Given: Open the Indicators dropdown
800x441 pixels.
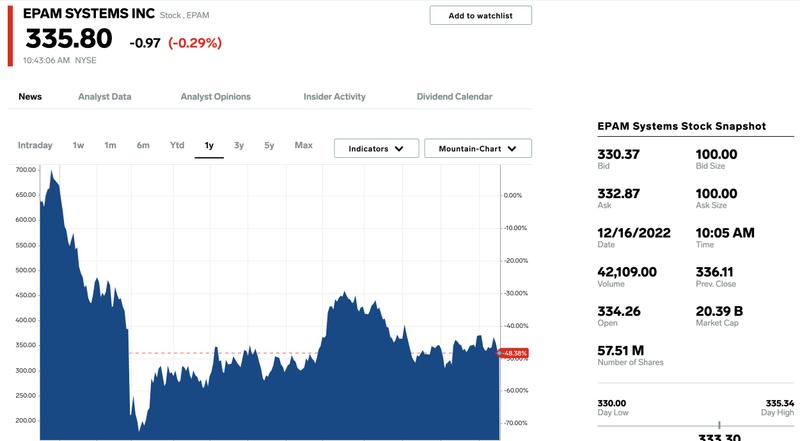Looking at the screenshot, I should point(377,149).
